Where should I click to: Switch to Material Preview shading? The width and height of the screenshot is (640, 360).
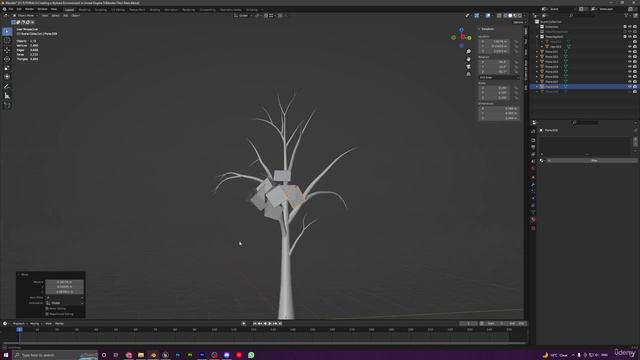[515, 16]
